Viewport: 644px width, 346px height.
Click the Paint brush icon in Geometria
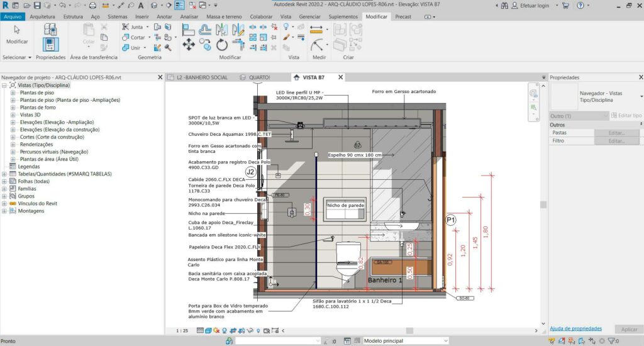(157, 48)
